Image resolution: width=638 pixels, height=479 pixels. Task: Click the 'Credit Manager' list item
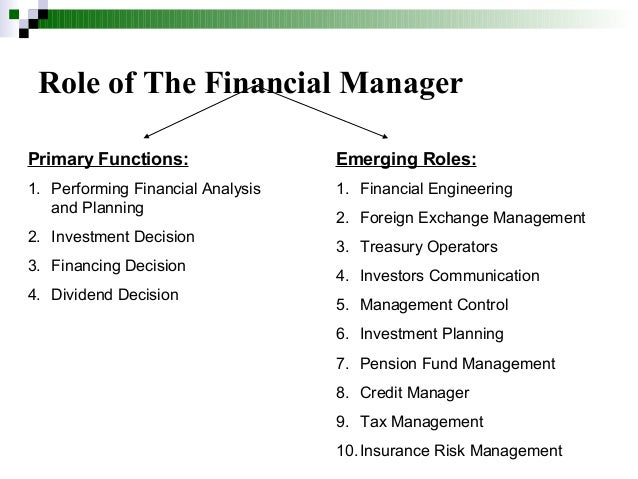(x=415, y=393)
